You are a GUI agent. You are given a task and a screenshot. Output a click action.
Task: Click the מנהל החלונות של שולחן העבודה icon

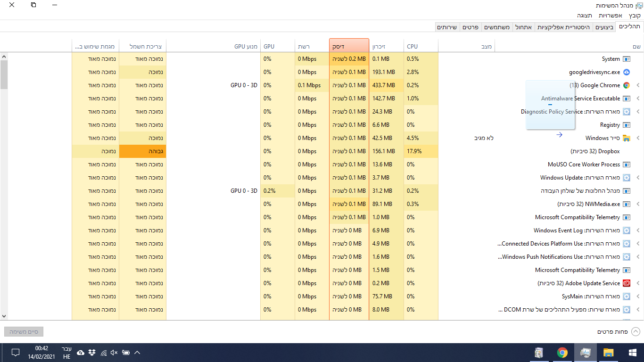[626, 191]
